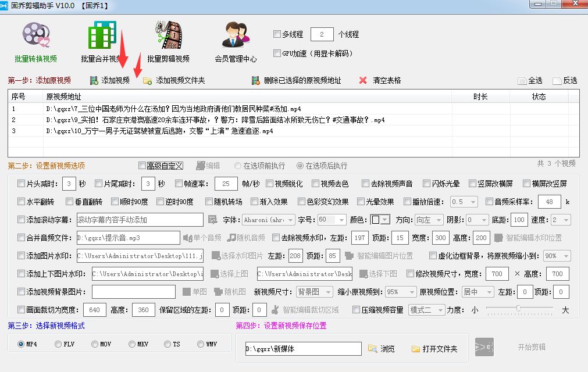Choose the MKV output format
The image size is (588, 372).
click(x=132, y=344)
